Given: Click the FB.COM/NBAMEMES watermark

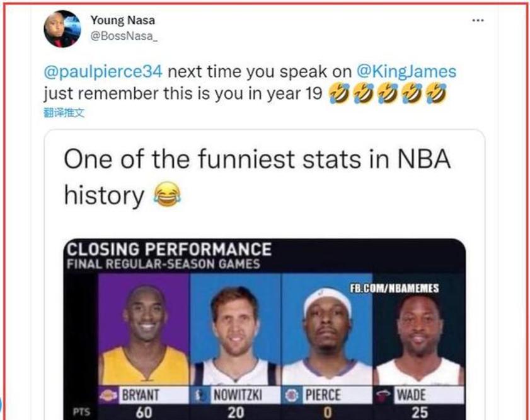Looking at the screenshot, I should click(x=395, y=288).
